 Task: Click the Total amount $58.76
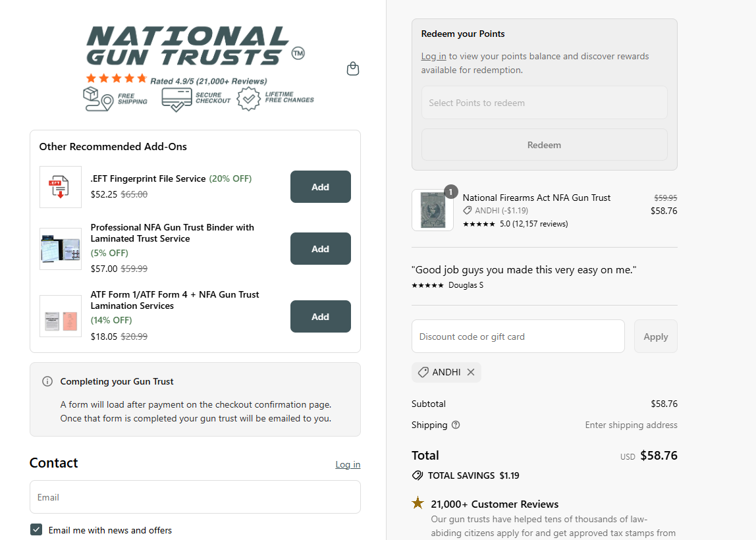(659, 456)
